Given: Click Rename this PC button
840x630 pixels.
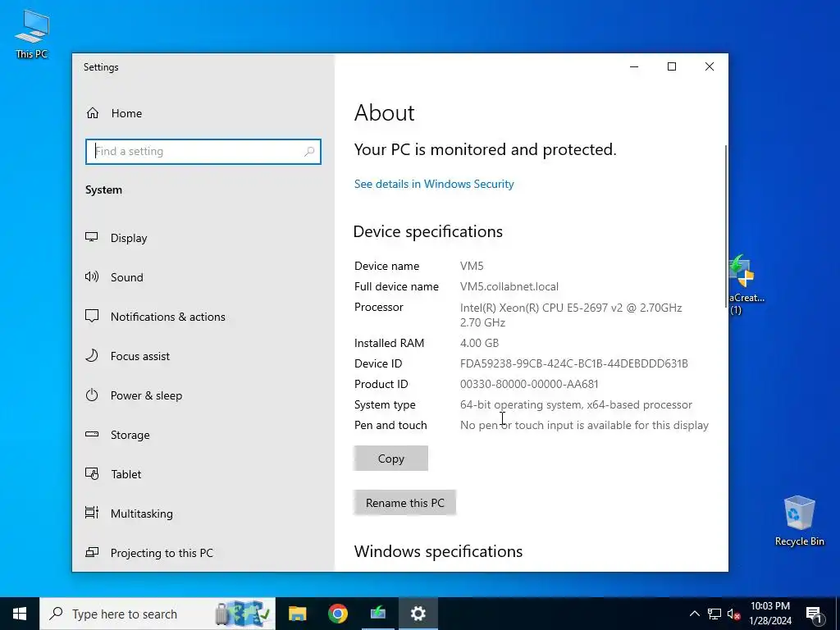Looking at the screenshot, I should click(404, 503).
